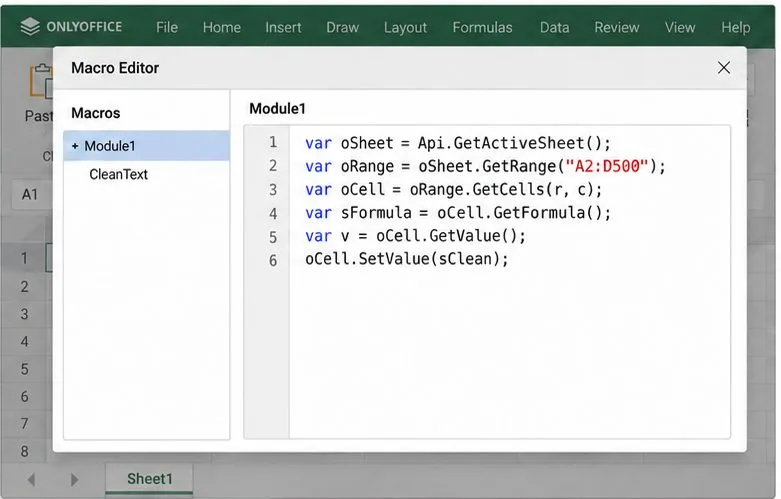The image size is (781, 499).
Task: Select row 5 header in the spreadsheet
Action: click(x=24, y=369)
